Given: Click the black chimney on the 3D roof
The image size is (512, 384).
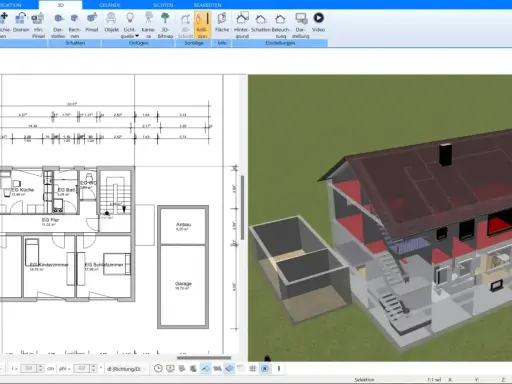Looking at the screenshot, I should 446,154.
